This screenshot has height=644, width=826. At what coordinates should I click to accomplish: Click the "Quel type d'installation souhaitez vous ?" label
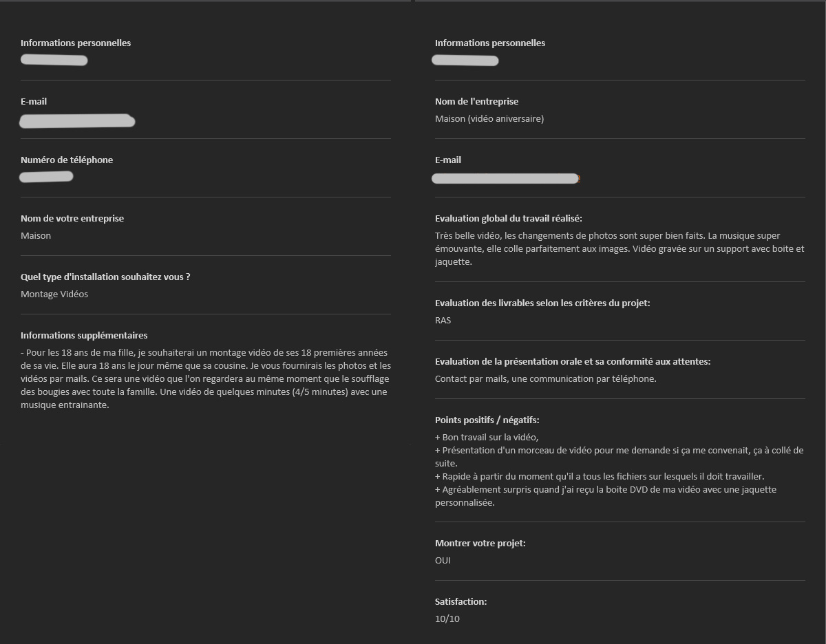coord(105,277)
